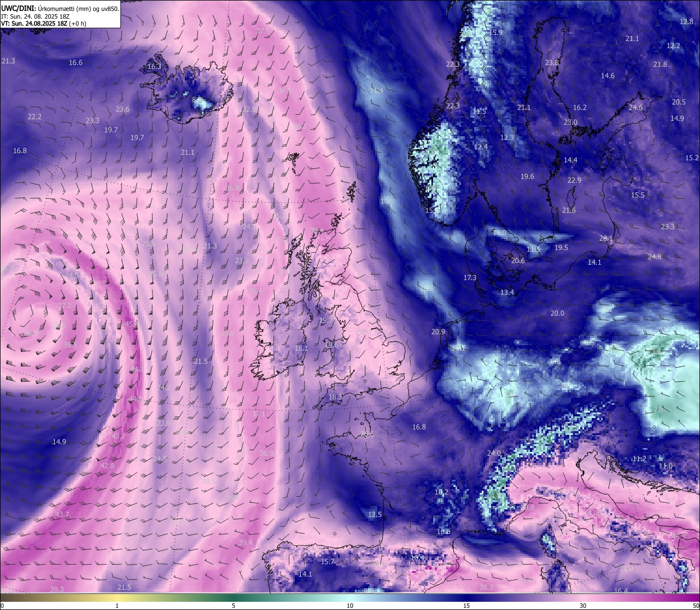
Task: Click the map value '42.8'
Action: [x=108, y=466]
